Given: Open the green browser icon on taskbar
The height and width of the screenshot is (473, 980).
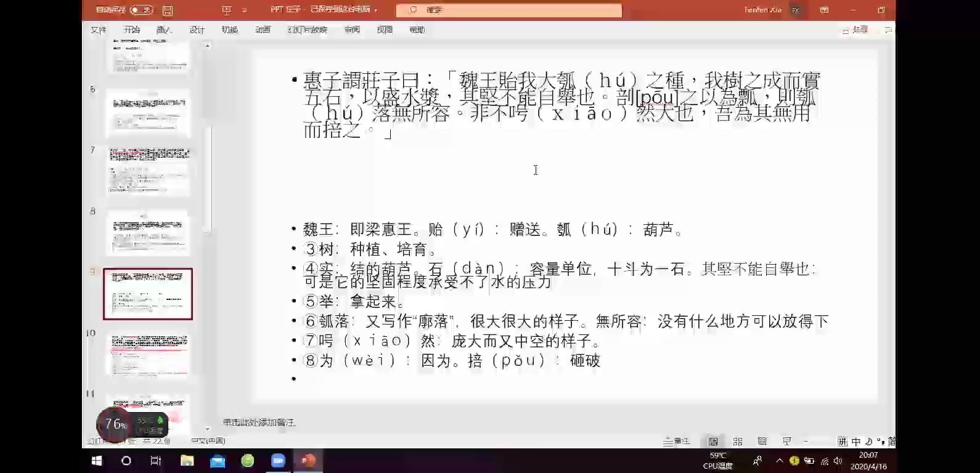Looking at the screenshot, I should [x=248, y=461].
